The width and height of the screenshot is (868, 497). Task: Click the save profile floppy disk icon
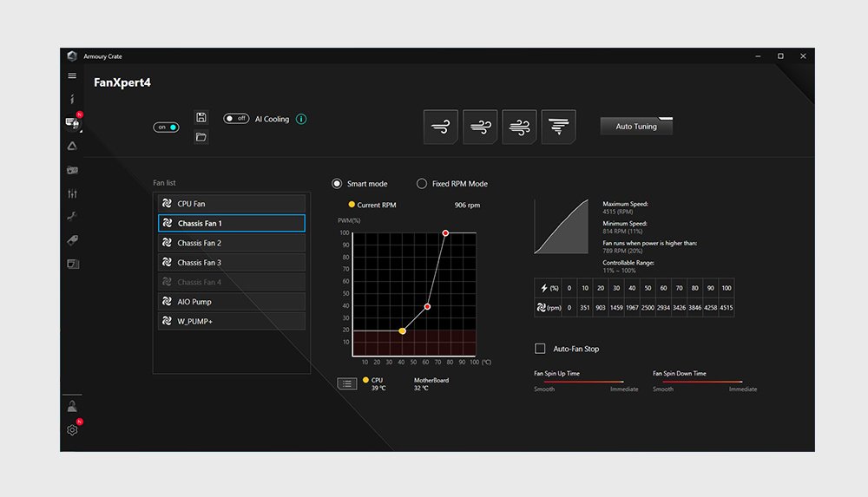pos(201,117)
